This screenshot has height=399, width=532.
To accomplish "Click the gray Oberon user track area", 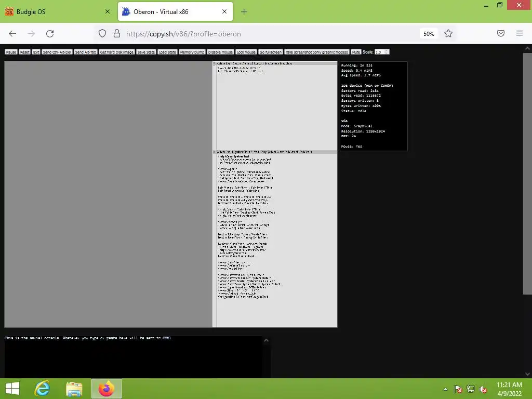I will coord(108,194).
